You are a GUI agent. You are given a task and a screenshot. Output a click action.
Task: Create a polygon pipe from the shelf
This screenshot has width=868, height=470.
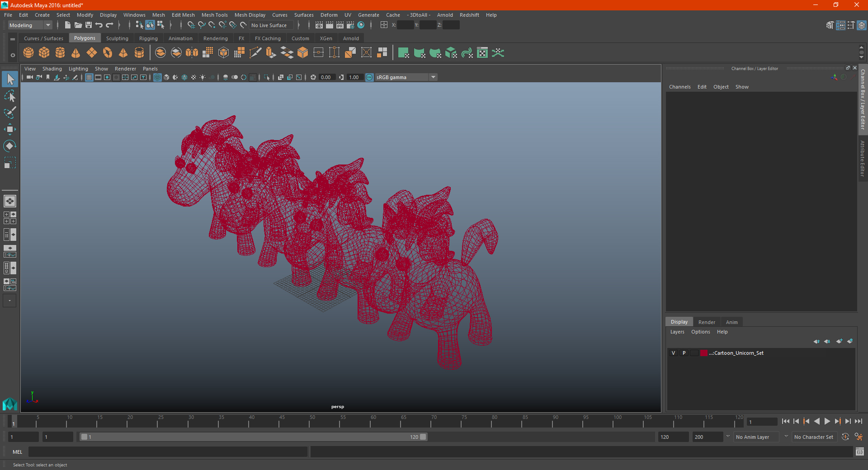coord(139,53)
